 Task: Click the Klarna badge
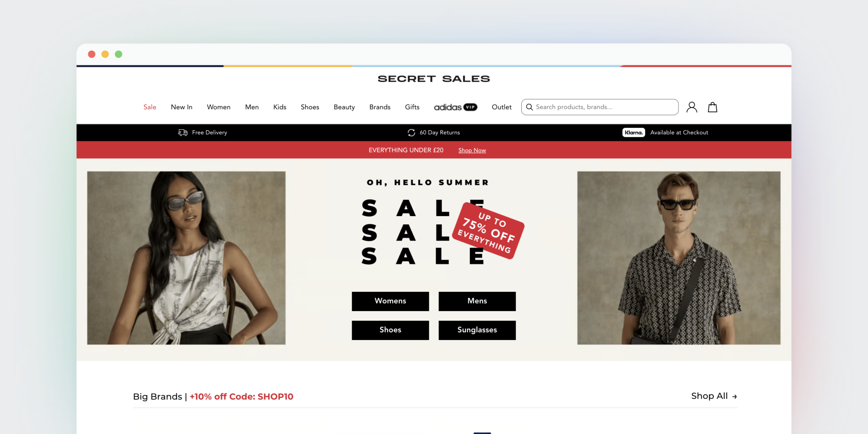pyautogui.click(x=634, y=133)
